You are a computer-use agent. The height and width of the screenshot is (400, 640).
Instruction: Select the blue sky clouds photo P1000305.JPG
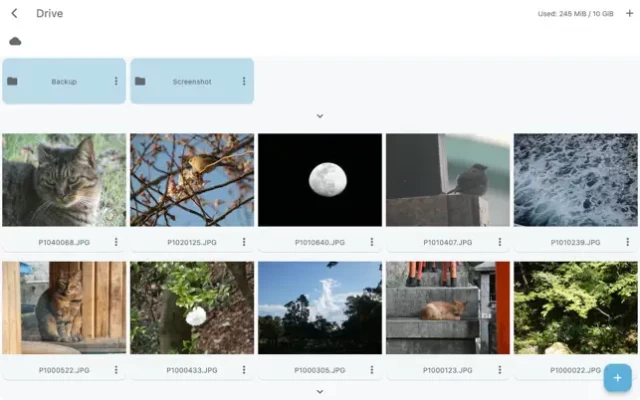pyautogui.click(x=320, y=308)
